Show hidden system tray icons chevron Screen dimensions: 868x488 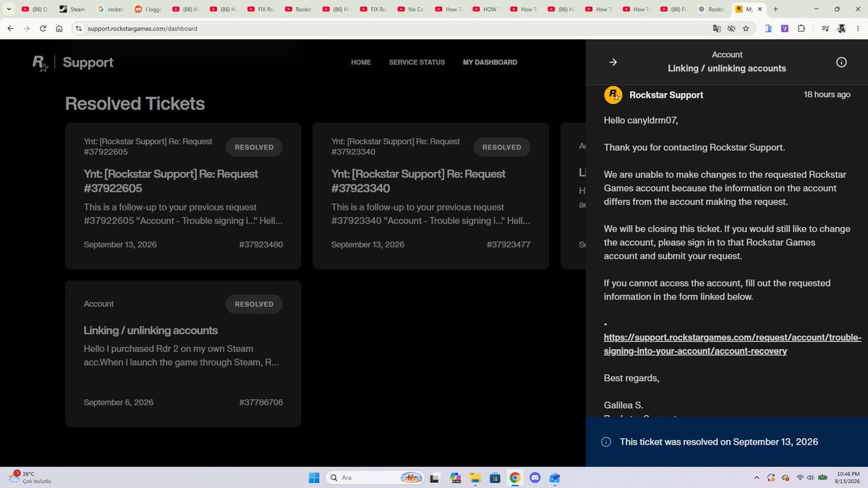pyautogui.click(x=757, y=478)
